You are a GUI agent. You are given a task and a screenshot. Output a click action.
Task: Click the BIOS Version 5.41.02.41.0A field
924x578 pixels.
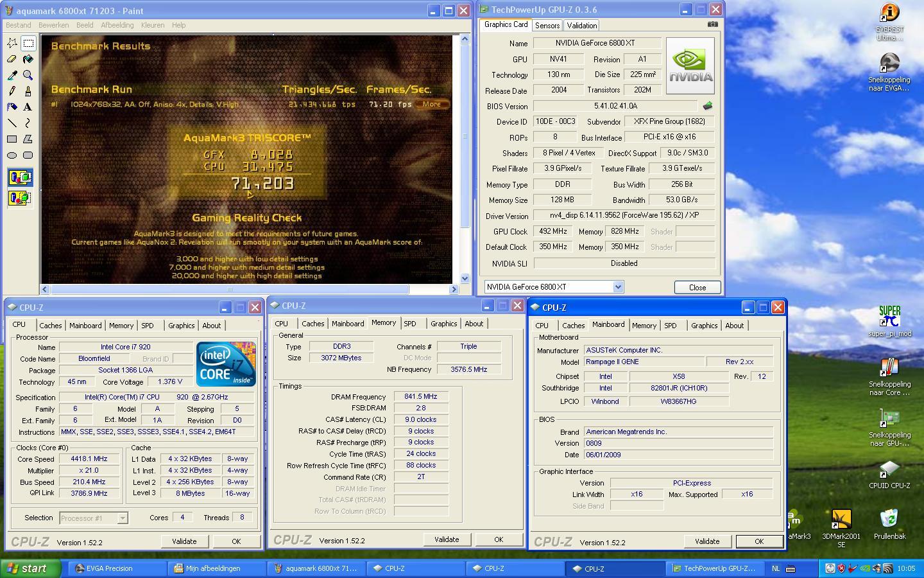pyautogui.click(x=615, y=106)
